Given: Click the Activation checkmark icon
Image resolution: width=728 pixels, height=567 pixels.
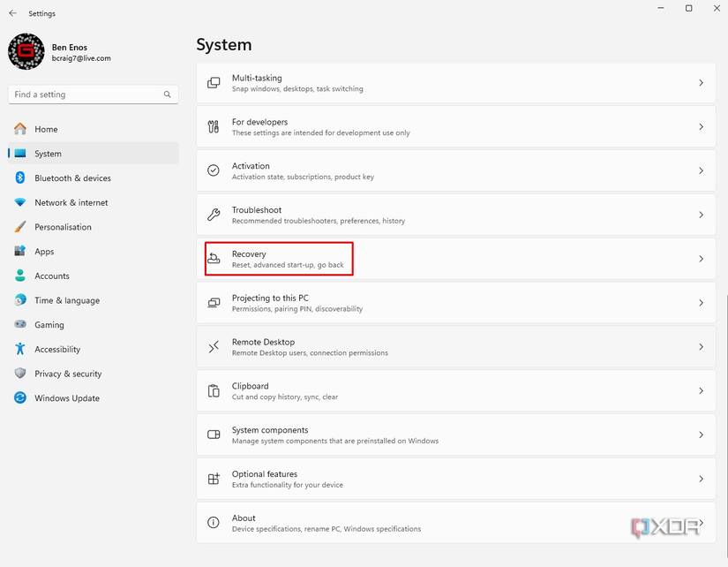Looking at the screenshot, I should [214, 170].
